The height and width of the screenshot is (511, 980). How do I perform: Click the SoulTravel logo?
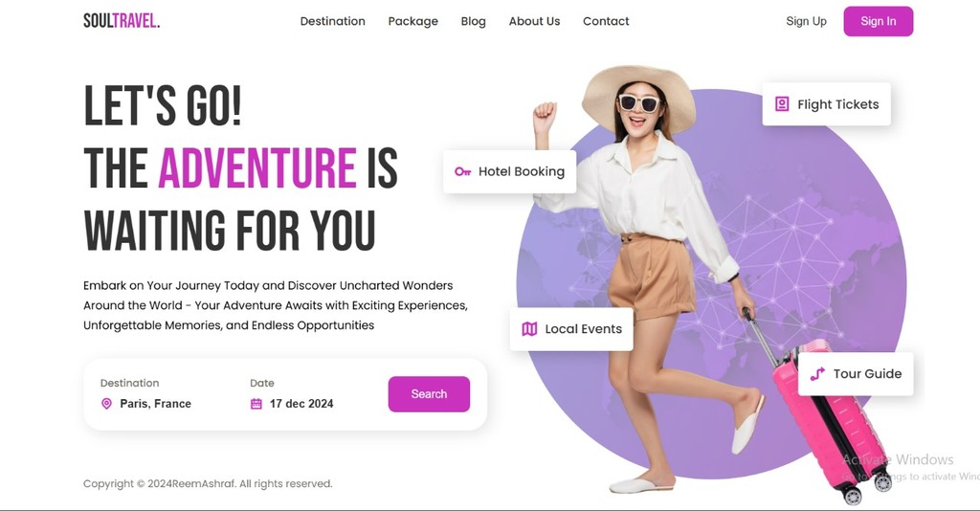coord(122,21)
